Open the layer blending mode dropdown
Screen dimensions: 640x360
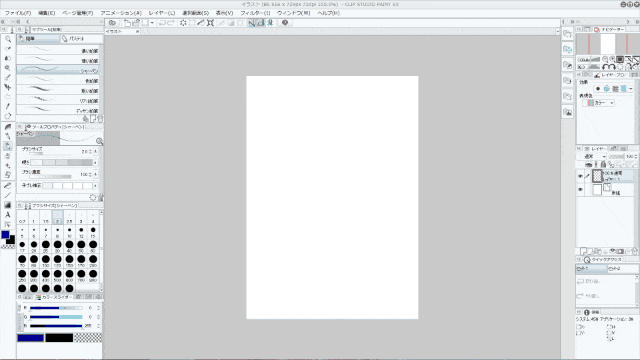595,156
